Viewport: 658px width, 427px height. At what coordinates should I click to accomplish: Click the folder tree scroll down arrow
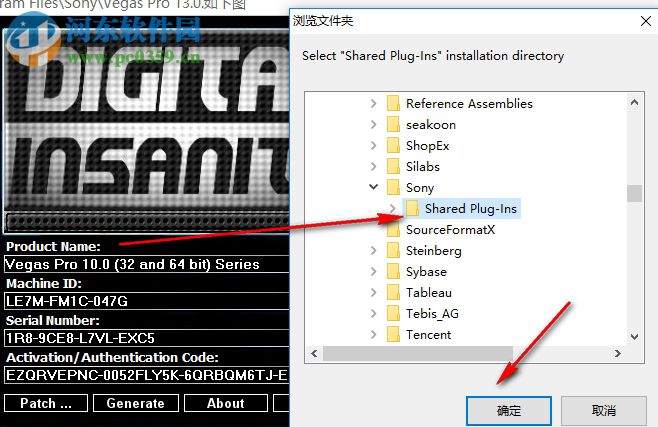pos(634,336)
